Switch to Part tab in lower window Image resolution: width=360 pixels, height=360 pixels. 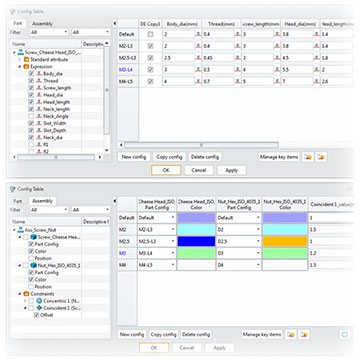coord(18,201)
